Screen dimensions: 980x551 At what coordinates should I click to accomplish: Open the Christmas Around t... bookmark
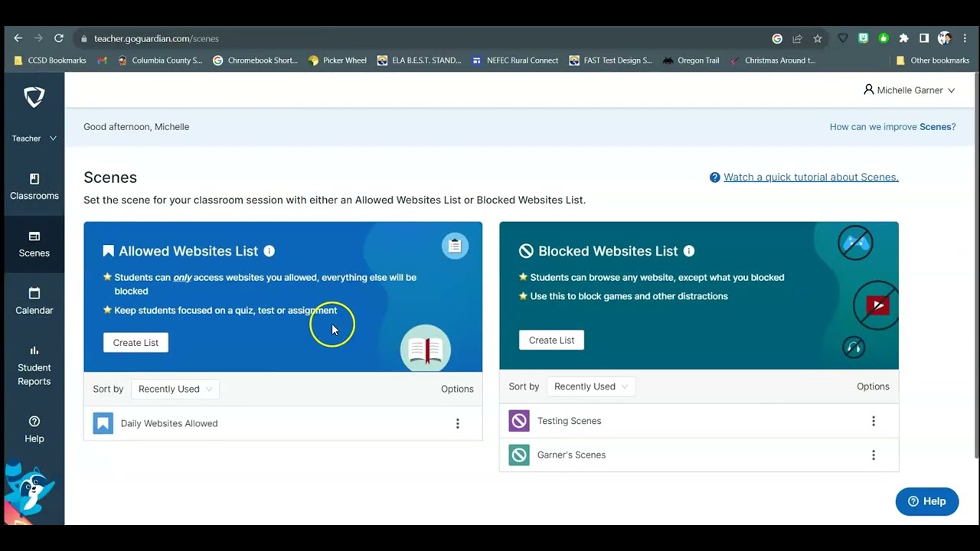coord(773,60)
